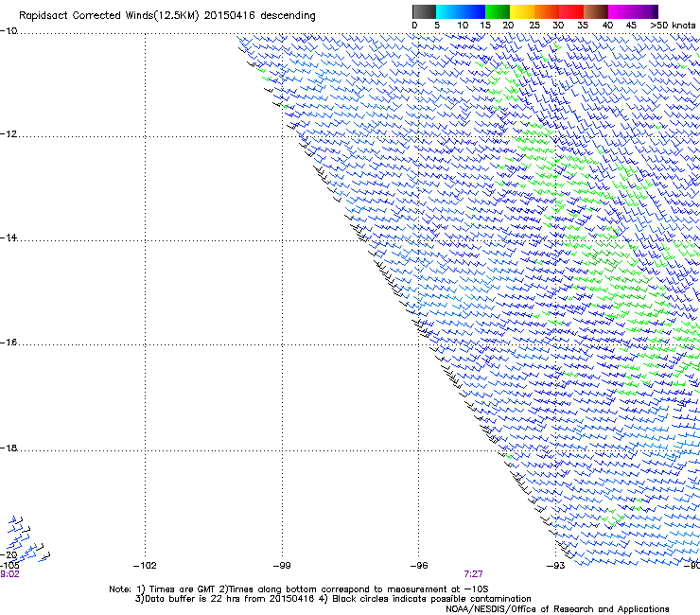Click the '45' label under the legend
Viewport: 700px width, 615px height.
pos(631,26)
